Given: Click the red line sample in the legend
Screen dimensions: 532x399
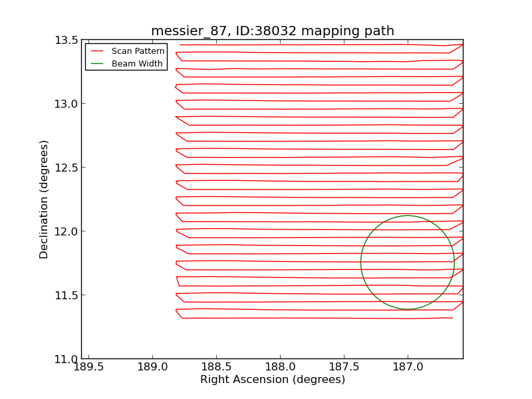Looking at the screenshot, I should 97,51.
